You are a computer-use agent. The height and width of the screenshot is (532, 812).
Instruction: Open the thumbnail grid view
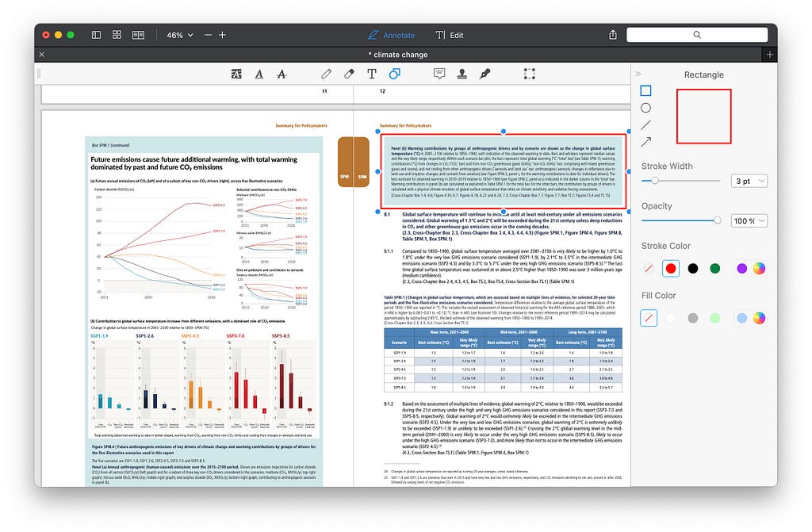[117, 35]
